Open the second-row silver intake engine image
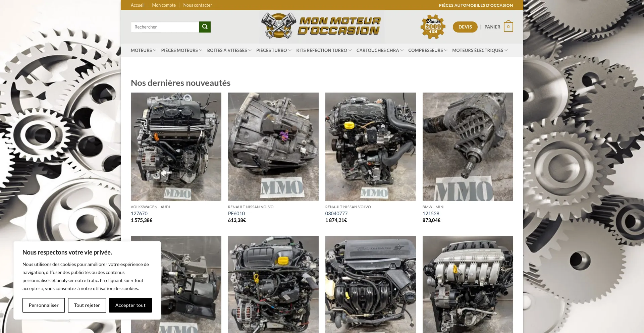 468,284
